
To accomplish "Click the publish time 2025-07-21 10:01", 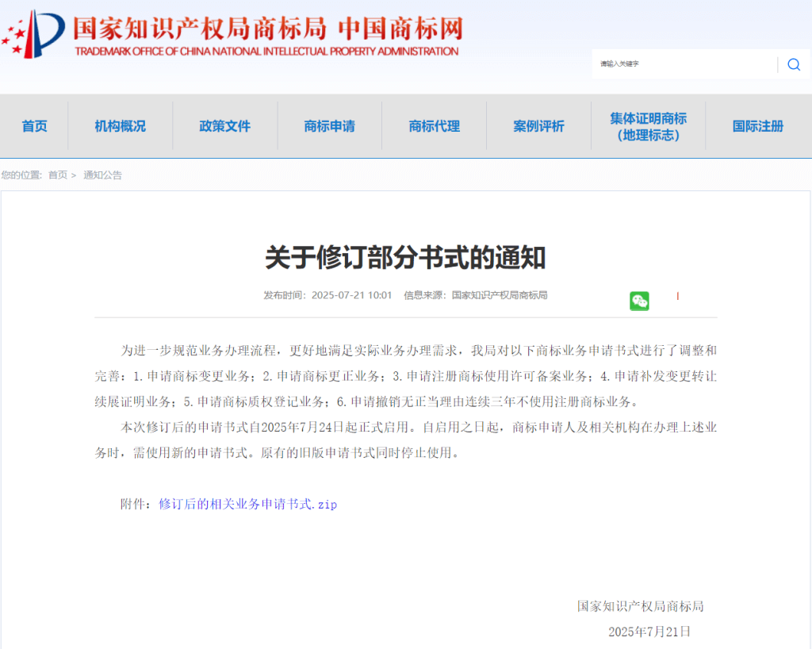I will click(x=351, y=295).
